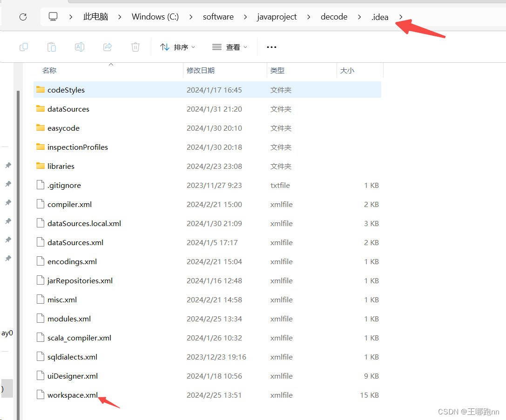Select the .gitignore file
Image resolution: width=506 pixels, height=420 pixels.
point(207,185)
